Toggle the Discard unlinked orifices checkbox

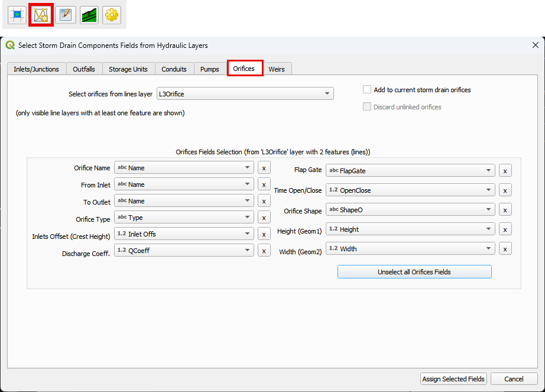point(367,107)
